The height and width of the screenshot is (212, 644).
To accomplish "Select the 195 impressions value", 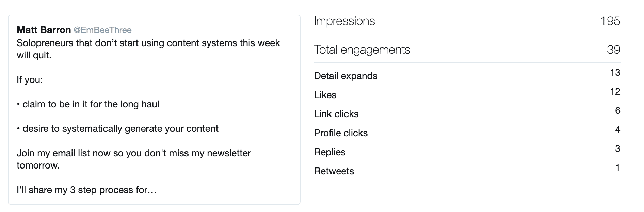I will coord(610,21).
